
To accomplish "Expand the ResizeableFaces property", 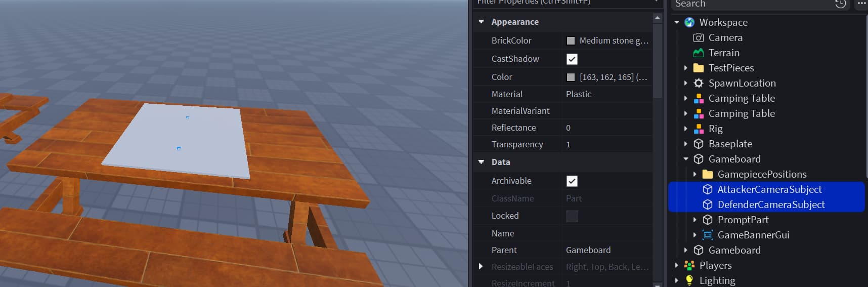I will point(481,266).
